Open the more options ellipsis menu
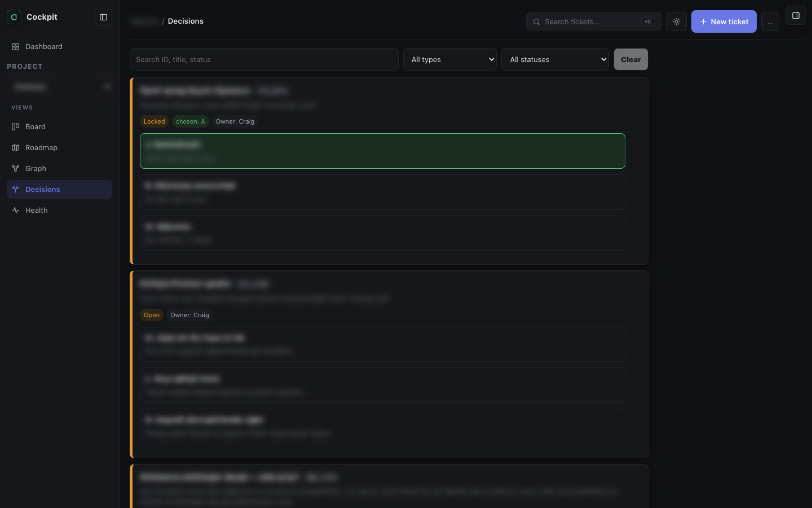 point(770,22)
